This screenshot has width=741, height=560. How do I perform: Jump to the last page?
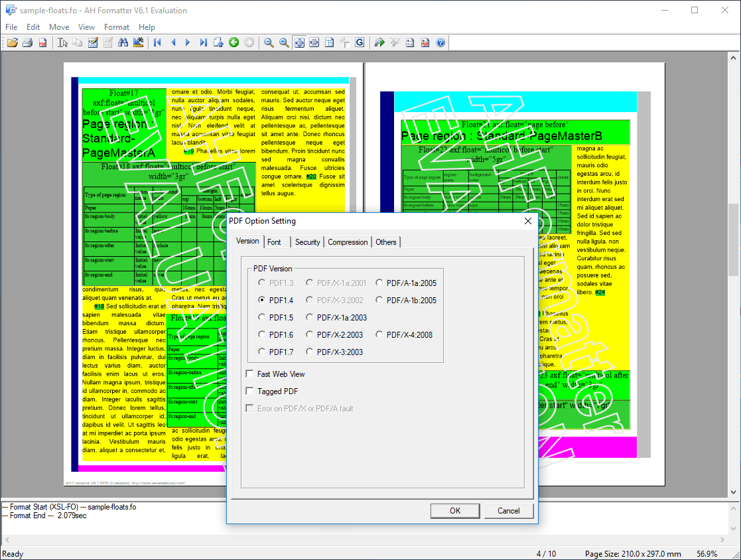(203, 42)
